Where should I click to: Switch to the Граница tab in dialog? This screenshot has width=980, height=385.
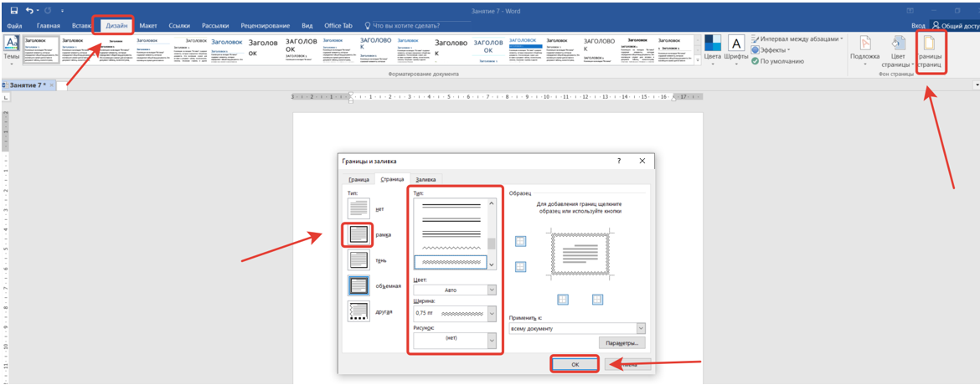[359, 179]
